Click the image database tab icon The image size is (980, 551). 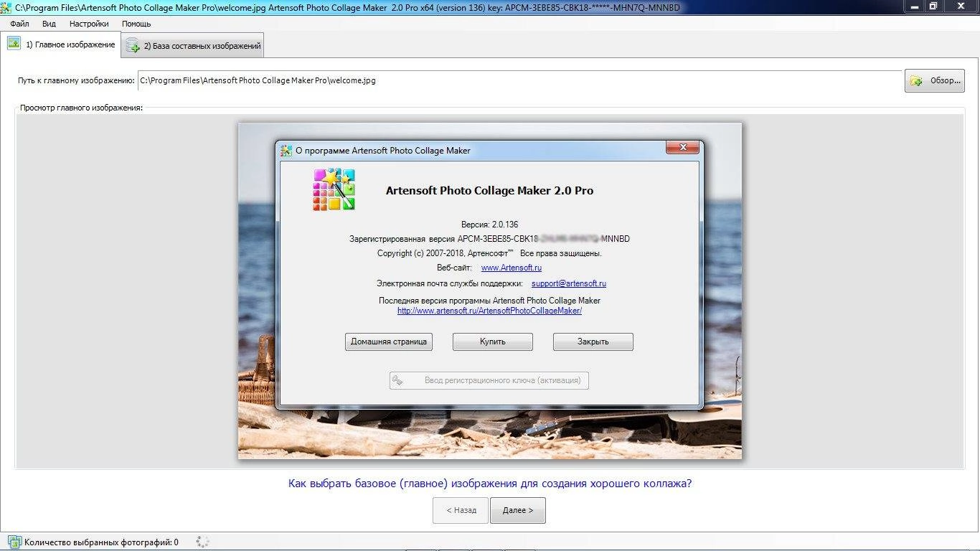point(133,46)
